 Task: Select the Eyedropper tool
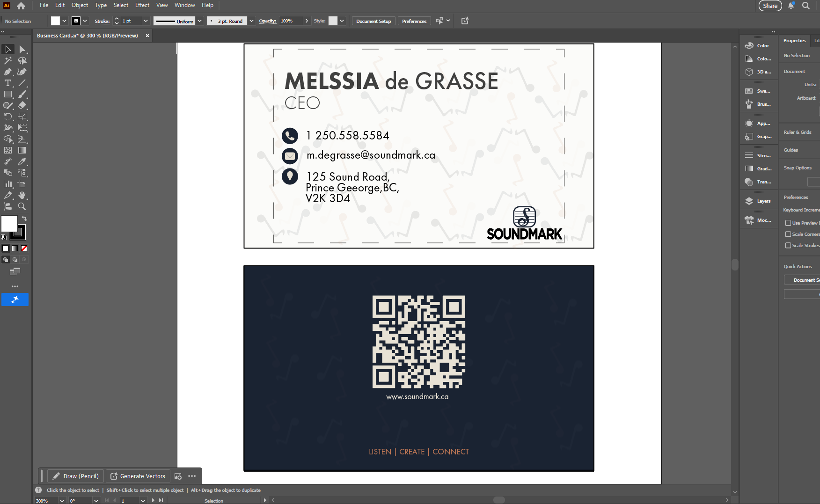[x=22, y=161]
